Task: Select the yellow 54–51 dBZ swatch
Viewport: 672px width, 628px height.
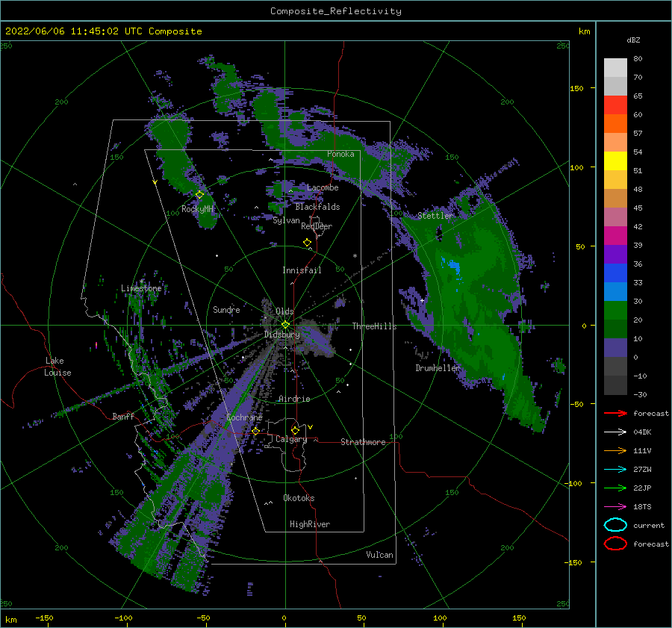Action: tap(615, 161)
